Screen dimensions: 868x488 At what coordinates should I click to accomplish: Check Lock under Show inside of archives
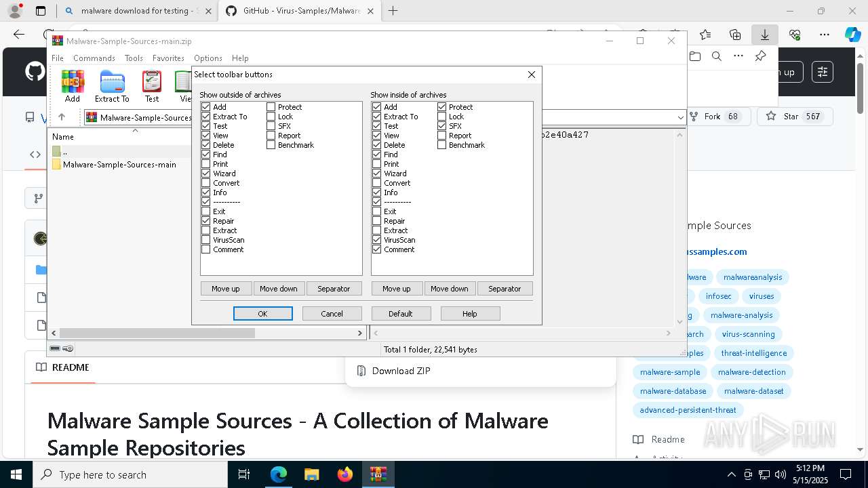(441, 117)
